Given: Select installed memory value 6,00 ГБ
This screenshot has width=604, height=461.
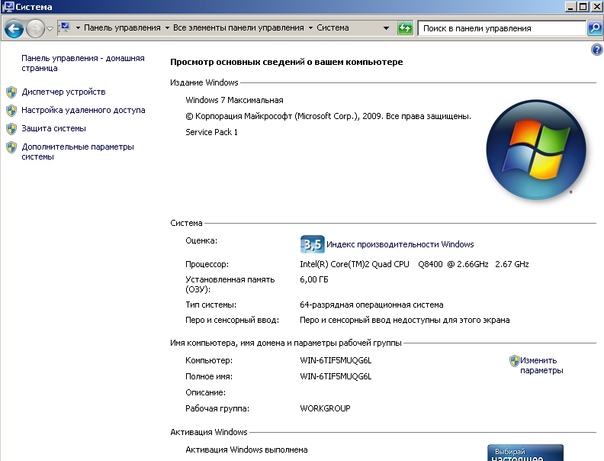Looking at the screenshot, I should pos(314,280).
